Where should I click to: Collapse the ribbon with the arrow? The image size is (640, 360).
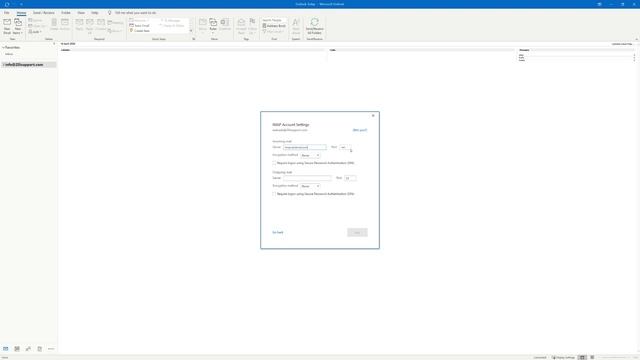(x=636, y=39)
